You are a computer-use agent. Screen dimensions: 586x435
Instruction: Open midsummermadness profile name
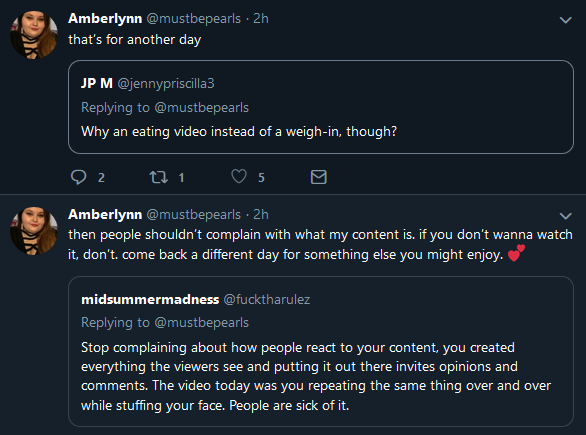pyautogui.click(x=150, y=299)
